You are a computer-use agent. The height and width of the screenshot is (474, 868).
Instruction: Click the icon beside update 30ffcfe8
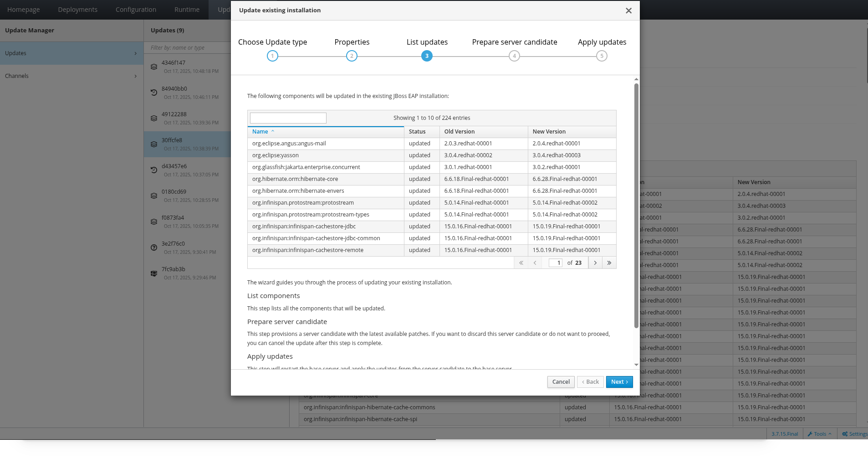(x=154, y=144)
